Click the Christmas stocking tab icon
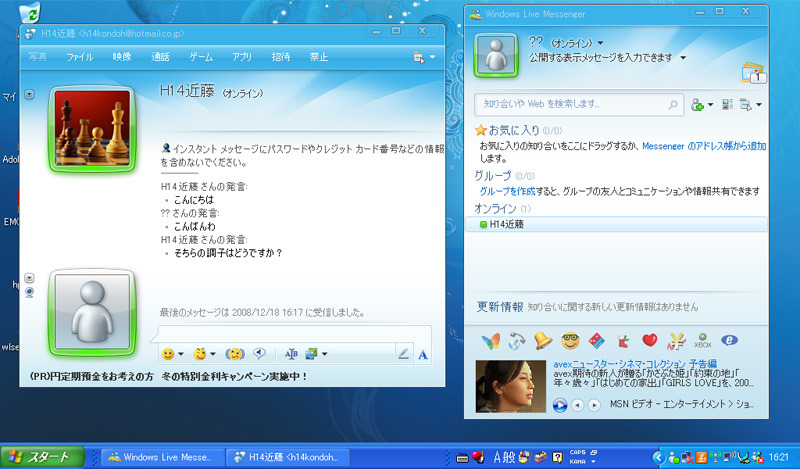800x469 pixels. click(623, 341)
